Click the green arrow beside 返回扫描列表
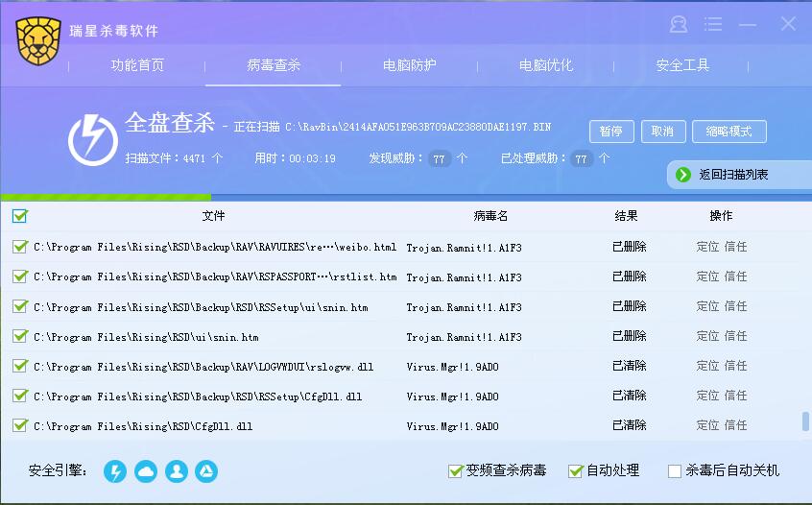This screenshot has width=812, height=505. pos(683,175)
